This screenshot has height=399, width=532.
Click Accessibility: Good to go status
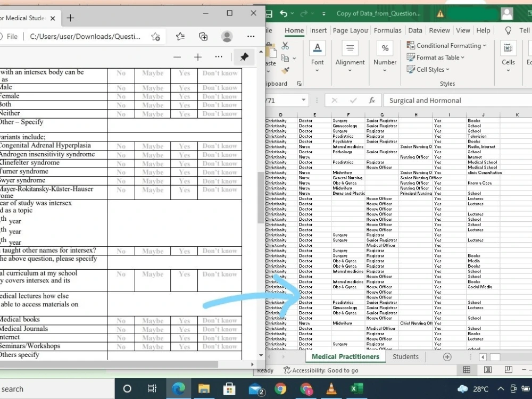321,370
